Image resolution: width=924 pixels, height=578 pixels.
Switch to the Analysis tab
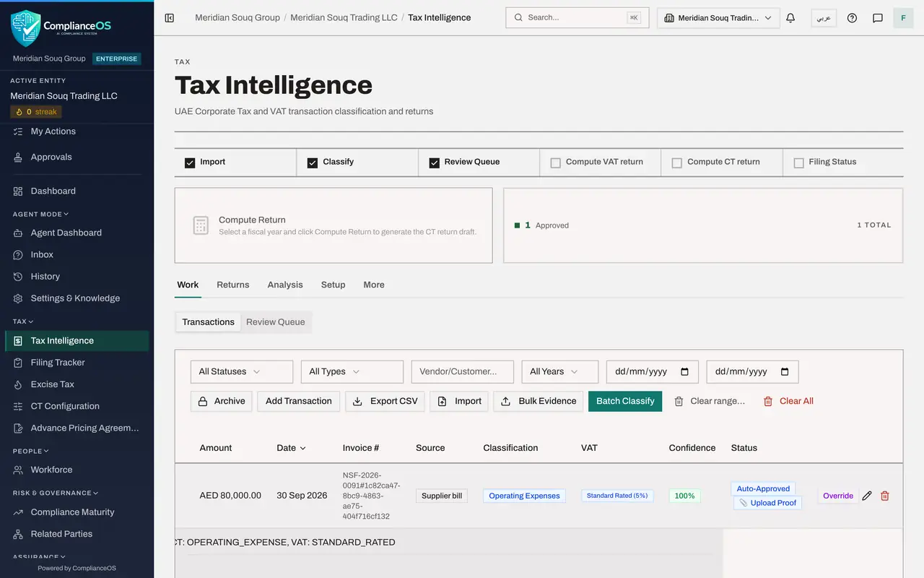[x=285, y=285]
